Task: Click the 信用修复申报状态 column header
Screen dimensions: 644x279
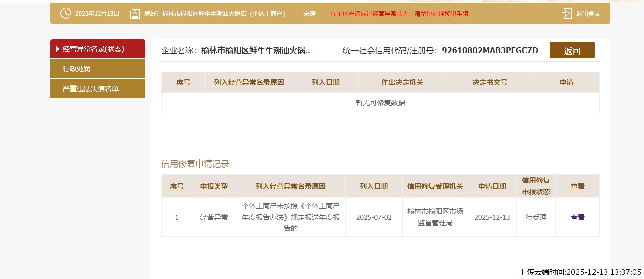Action: (x=536, y=186)
